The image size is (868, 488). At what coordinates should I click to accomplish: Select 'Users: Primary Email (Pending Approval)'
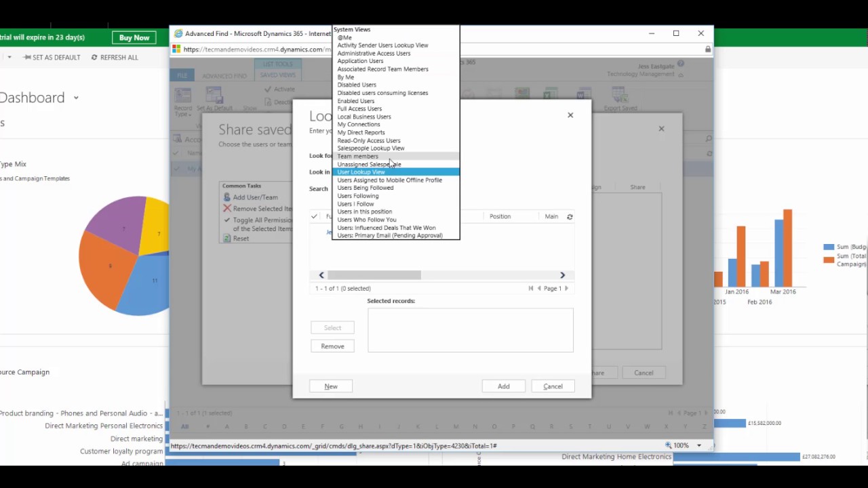pyautogui.click(x=395, y=236)
